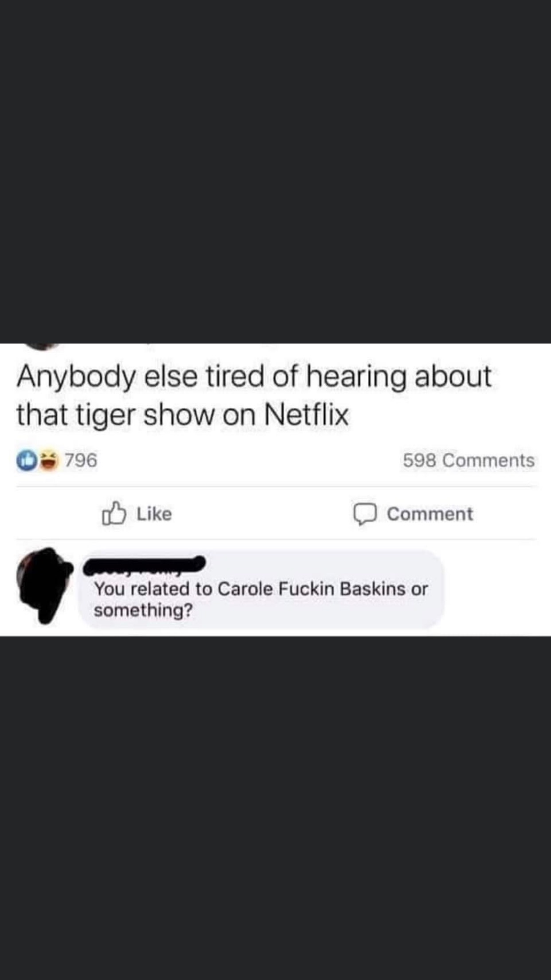
Task: Click the post text about tiger show
Action: pyautogui.click(x=254, y=395)
